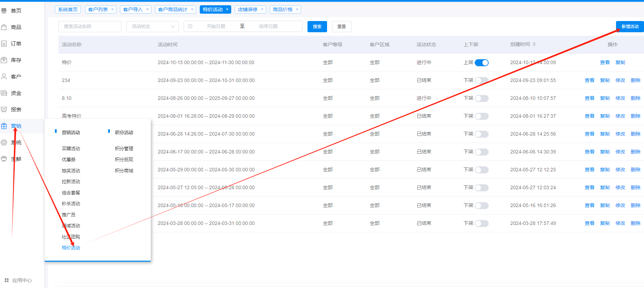Enable the shelf toggle for activity 234
The image size is (644, 288).
click(x=481, y=81)
